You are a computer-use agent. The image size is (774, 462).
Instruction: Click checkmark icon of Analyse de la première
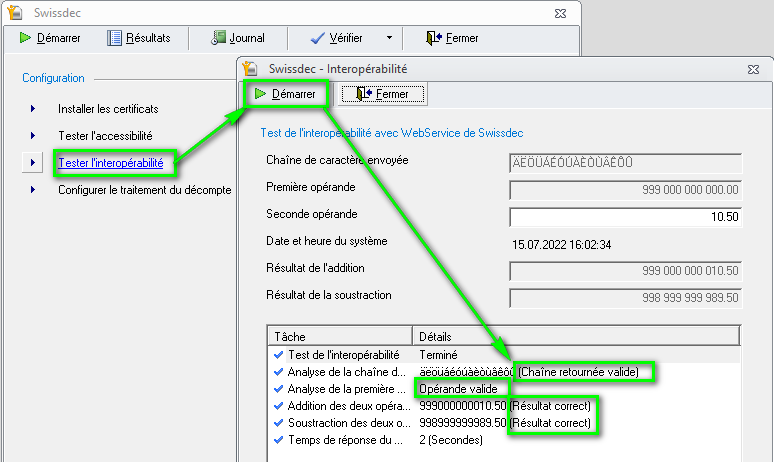[278, 389]
